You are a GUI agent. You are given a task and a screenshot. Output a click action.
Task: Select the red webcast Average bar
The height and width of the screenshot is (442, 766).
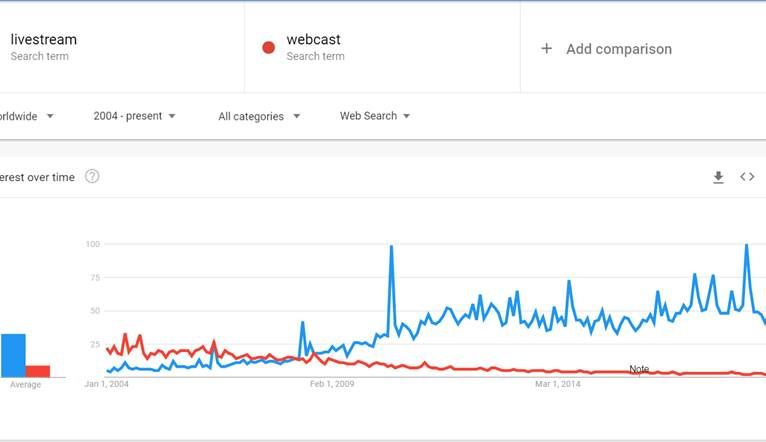pyautogui.click(x=38, y=370)
